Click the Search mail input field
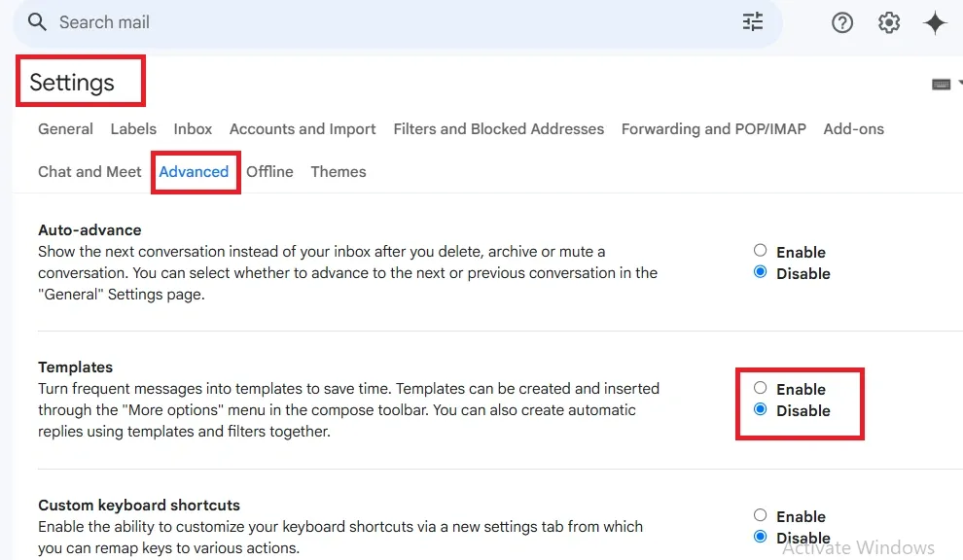The height and width of the screenshot is (560, 963). [389, 22]
